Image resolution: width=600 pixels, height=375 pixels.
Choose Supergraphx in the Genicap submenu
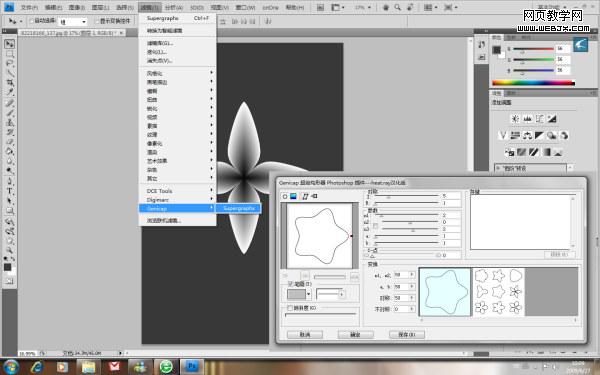coord(238,208)
